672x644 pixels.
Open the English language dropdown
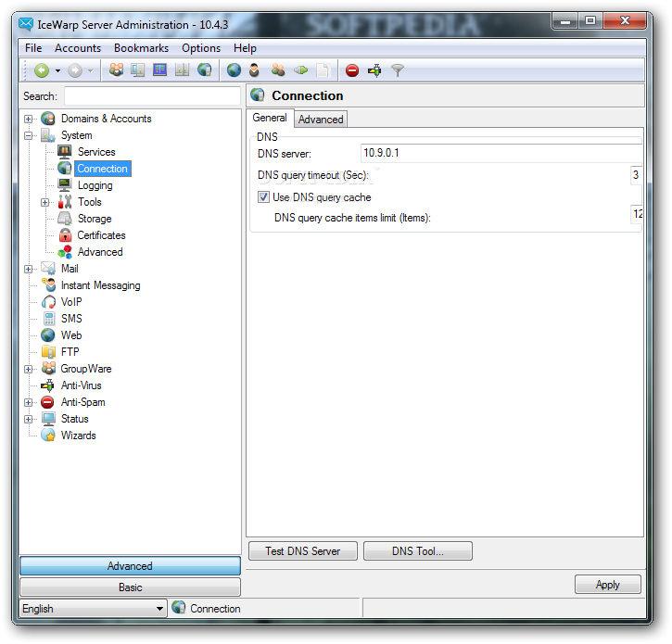tap(93, 610)
